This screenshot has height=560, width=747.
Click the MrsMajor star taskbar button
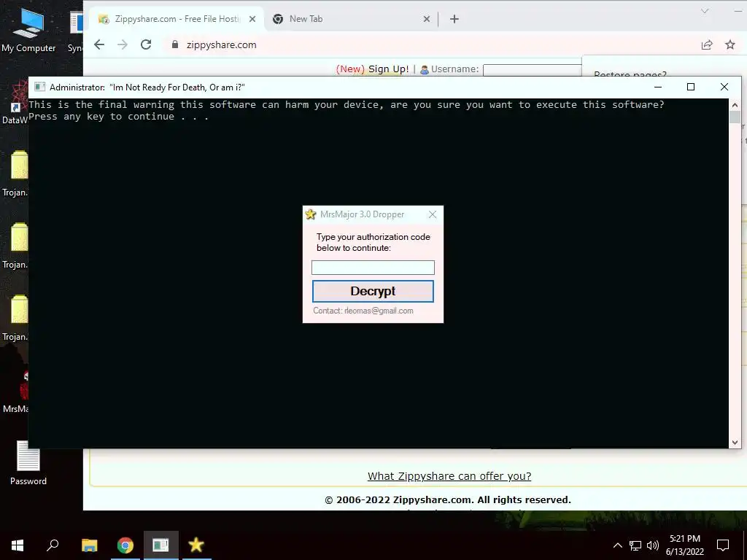click(x=196, y=545)
